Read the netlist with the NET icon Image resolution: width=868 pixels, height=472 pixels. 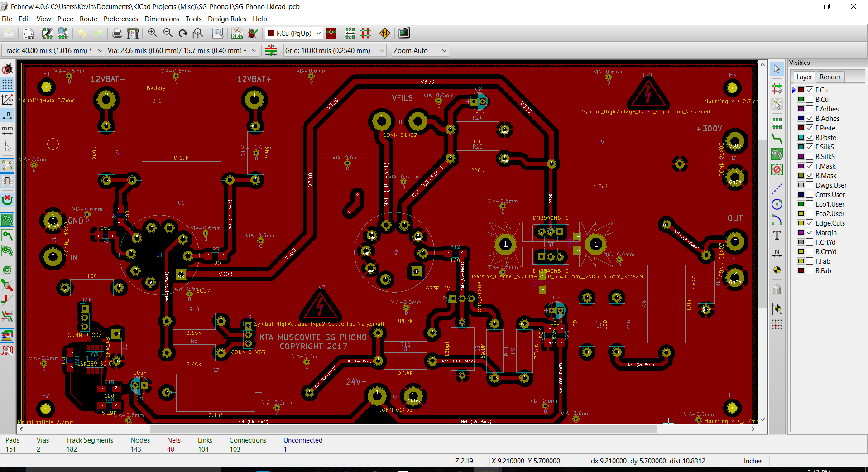237,33
